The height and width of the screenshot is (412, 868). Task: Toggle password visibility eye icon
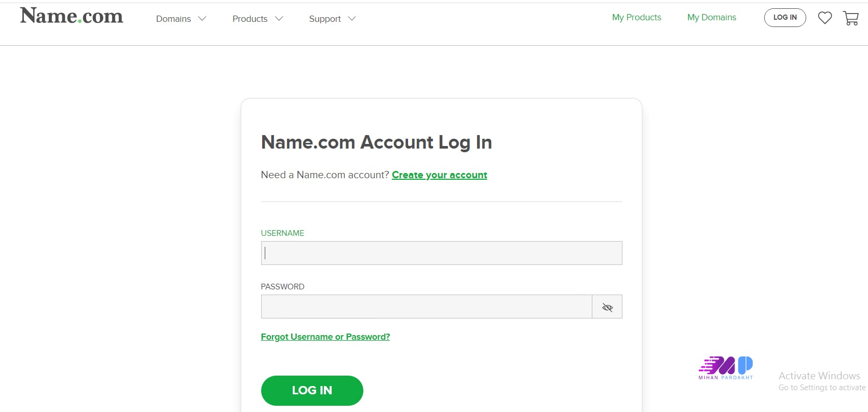point(607,307)
